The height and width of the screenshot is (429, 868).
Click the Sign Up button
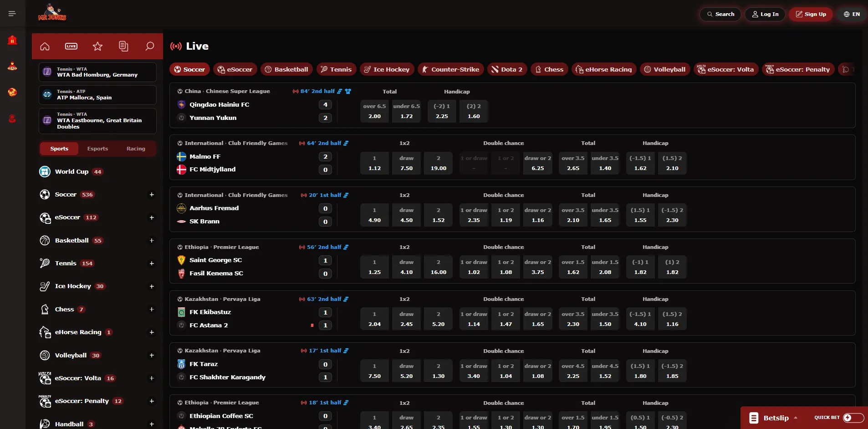click(x=811, y=14)
